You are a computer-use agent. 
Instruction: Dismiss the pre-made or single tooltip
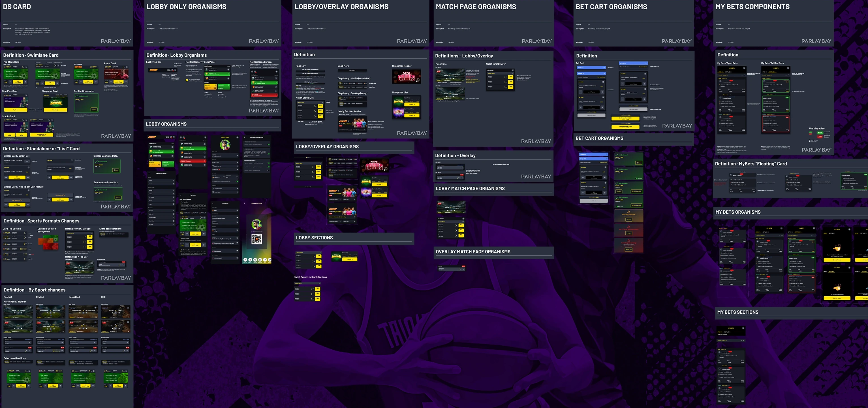click(x=354, y=217)
